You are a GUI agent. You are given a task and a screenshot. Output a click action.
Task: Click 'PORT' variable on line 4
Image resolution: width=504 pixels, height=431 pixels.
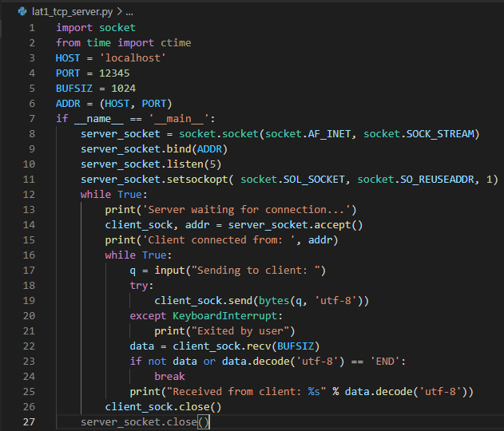(x=68, y=73)
